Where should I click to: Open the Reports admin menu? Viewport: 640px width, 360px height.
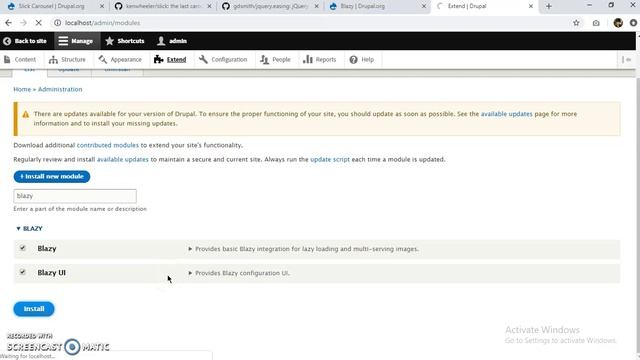click(x=320, y=60)
